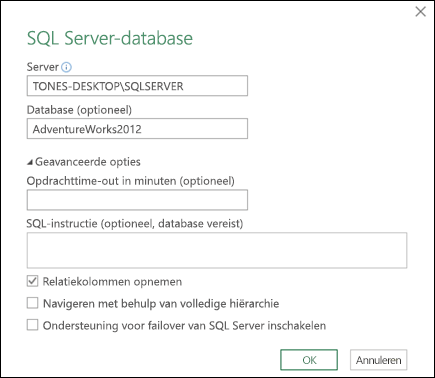Click the 'Database (optioneel)' label
Image resolution: width=435 pixels, height=378 pixels.
click(x=79, y=110)
